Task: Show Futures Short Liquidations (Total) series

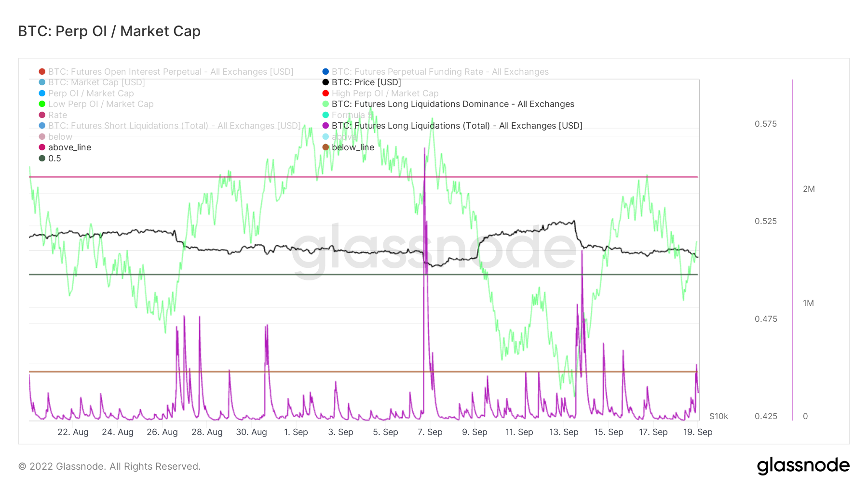Action: pos(174,126)
